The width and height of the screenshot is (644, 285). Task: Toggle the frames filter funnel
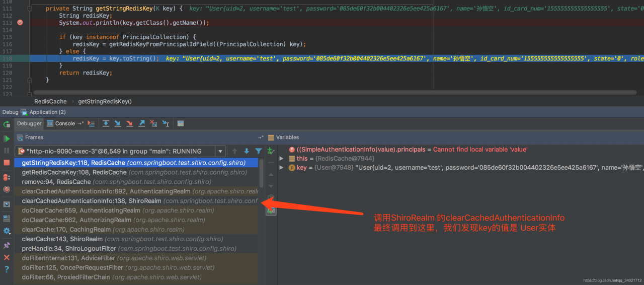pyautogui.click(x=258, y=151)
